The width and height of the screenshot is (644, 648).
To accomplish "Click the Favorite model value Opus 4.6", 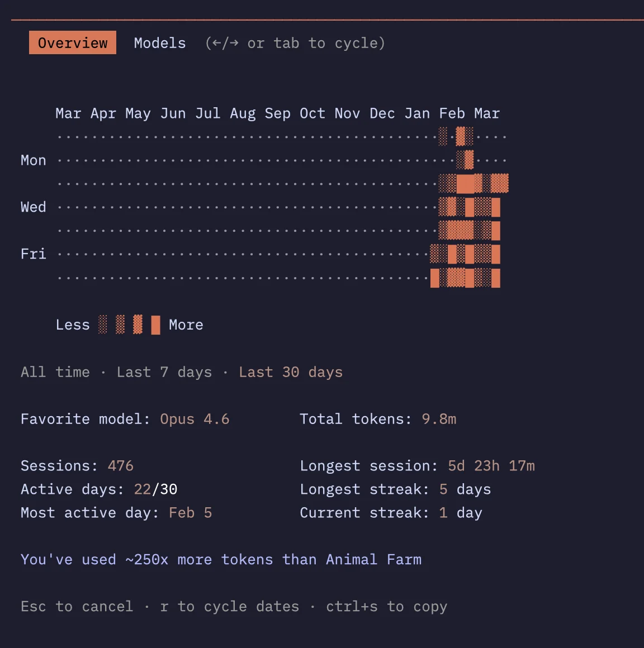I will pyautogui.click(x=195, y=419).
